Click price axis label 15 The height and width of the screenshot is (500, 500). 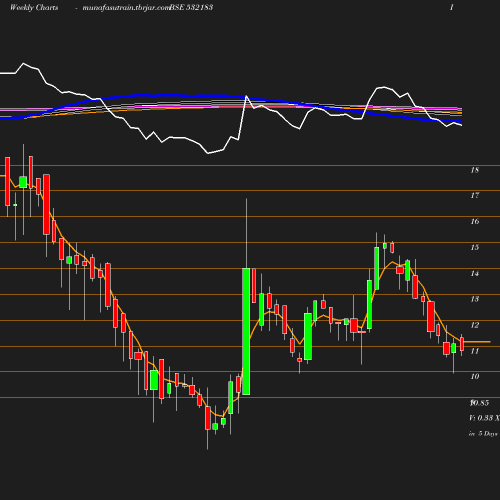pyautogui.click(x=475, y=247)
